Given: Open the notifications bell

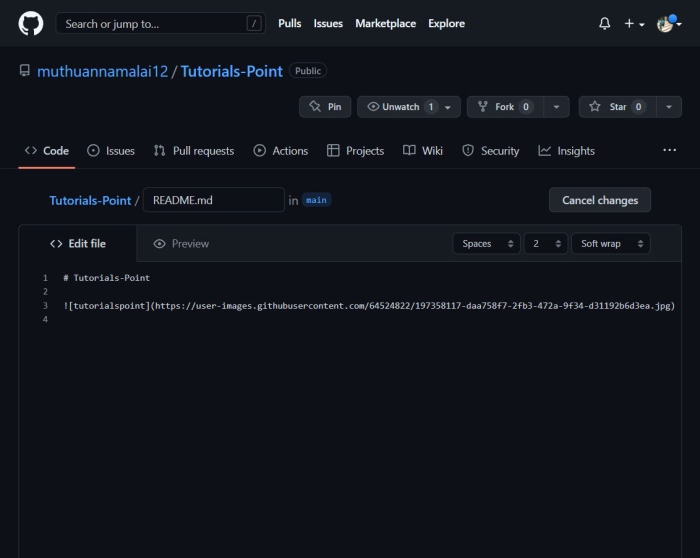Looking at the screenshot, I should (x=604, y=23).
